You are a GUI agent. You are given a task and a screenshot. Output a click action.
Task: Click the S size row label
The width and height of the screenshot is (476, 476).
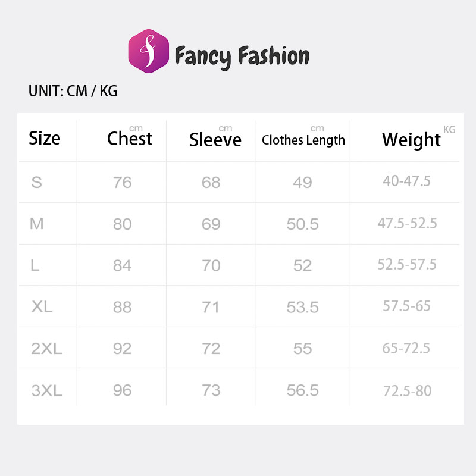click(x=37, y=182)
